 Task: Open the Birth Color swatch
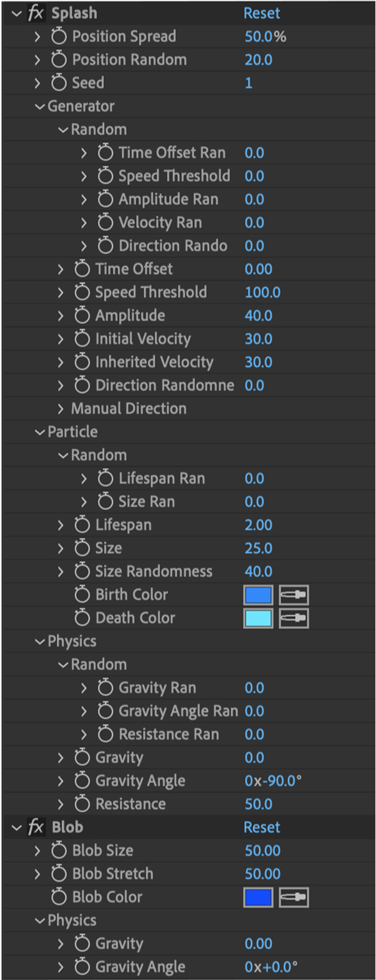click(258, 595)
